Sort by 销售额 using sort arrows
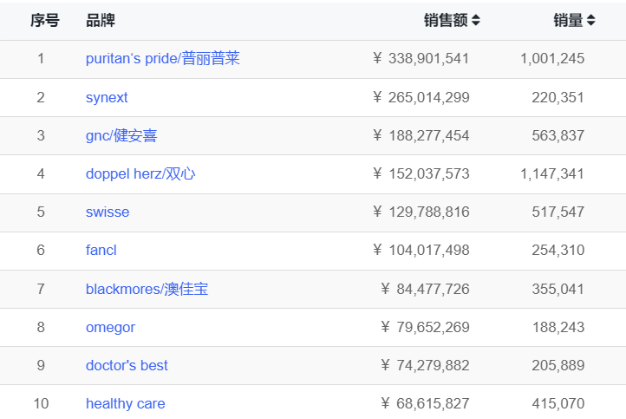Image resolution: width=626 pixels, height=419 pixels. pos(476,20)
